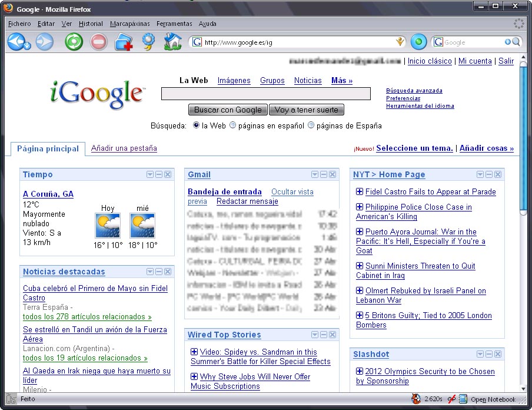Close the Gmail gadget
Image resolution: width=532 pixels, height=410 pixels.
pyautogui.click(x=332, y=174)
